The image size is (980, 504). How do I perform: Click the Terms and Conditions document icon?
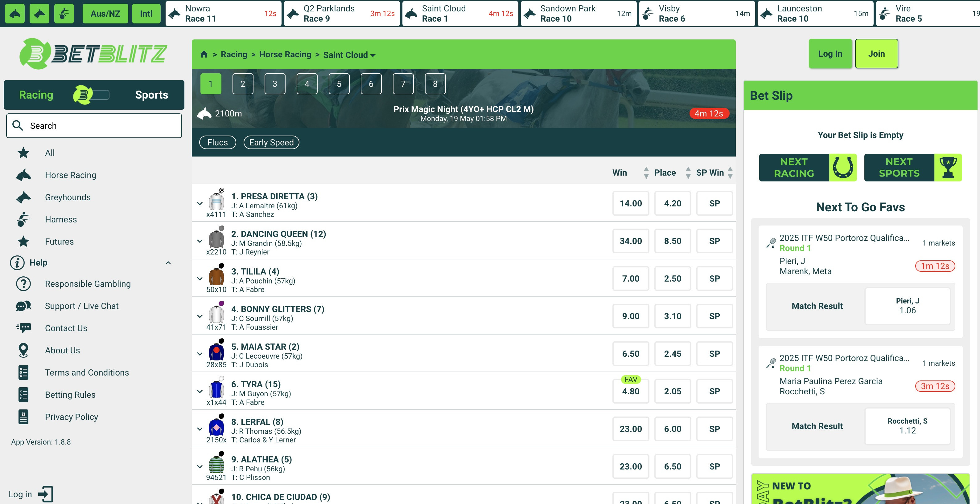click(x=23, y=372)
